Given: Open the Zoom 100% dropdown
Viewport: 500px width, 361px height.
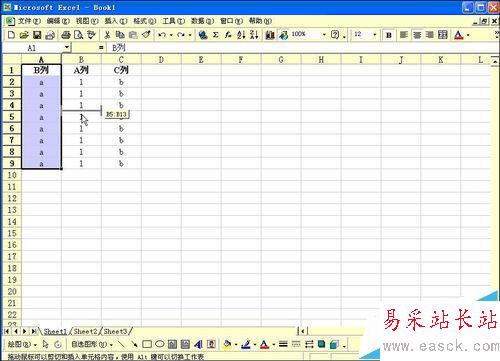Looking at the screenshot, I should tap(324, 35).
